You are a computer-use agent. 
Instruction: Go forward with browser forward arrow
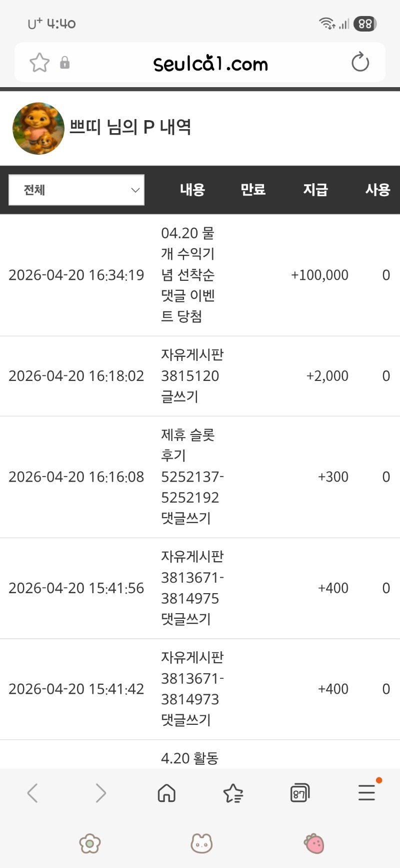[100, 793]
